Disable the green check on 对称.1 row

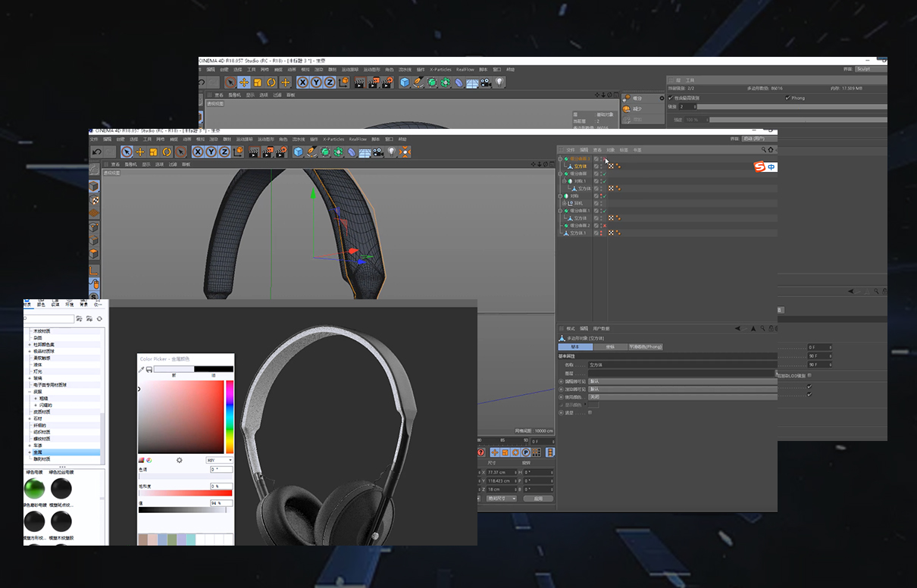click(603, 181)
